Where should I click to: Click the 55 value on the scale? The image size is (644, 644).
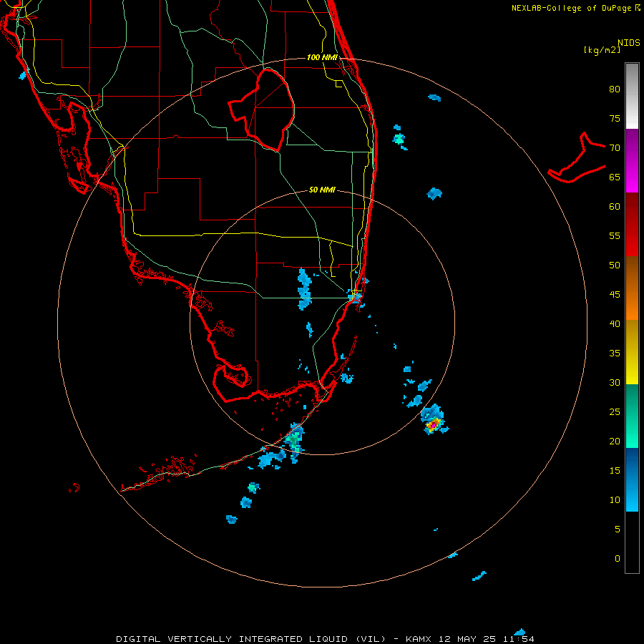click(x=615, y=235)
